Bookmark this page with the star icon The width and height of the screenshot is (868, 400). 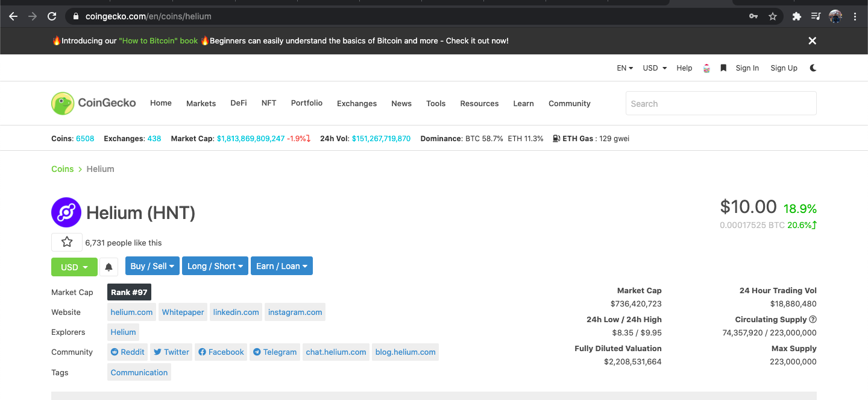coord(773,16)
